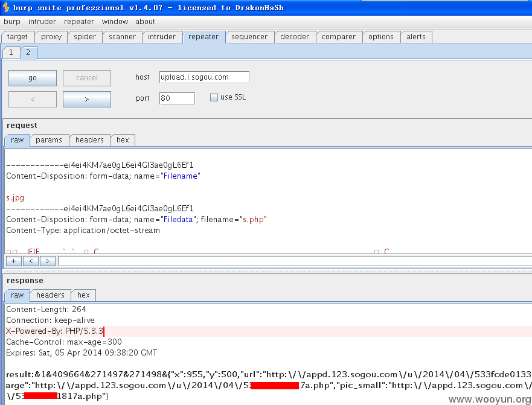
Task: Go to next request in history
Action: coord(87,100)
